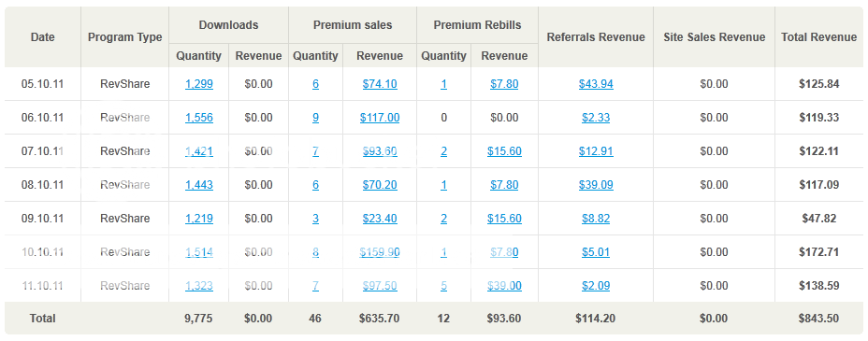Open the $70.20 premium sales revenue link
868x341 pixels.
[380, 185]
